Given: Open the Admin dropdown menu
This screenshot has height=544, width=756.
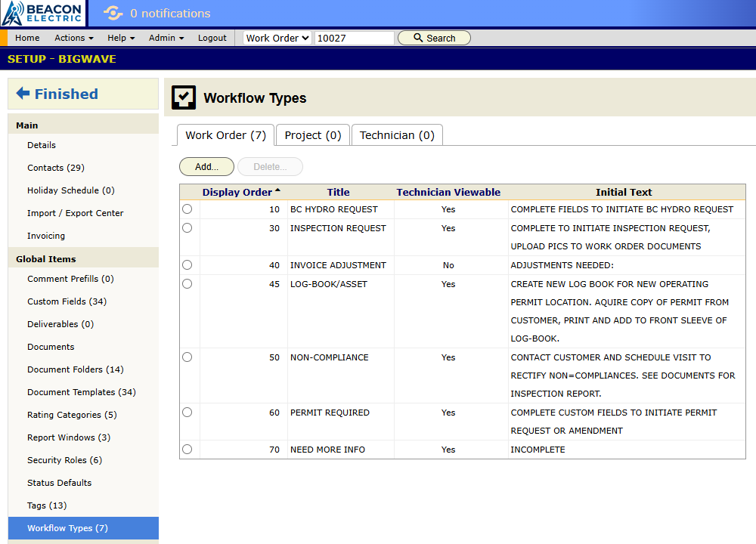Looking at the screenshot, I should click(x=166, y=38).
